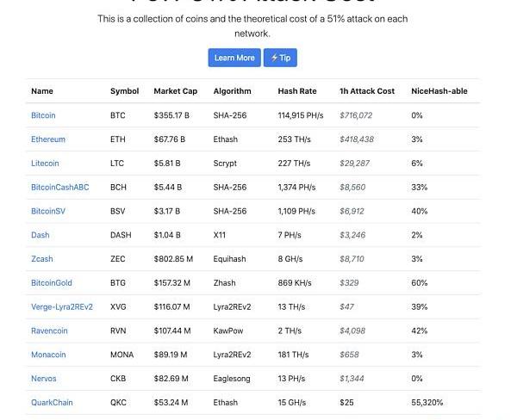Open the Ethereum coin link
The image size is (517, 420).
tap(48, 139)
